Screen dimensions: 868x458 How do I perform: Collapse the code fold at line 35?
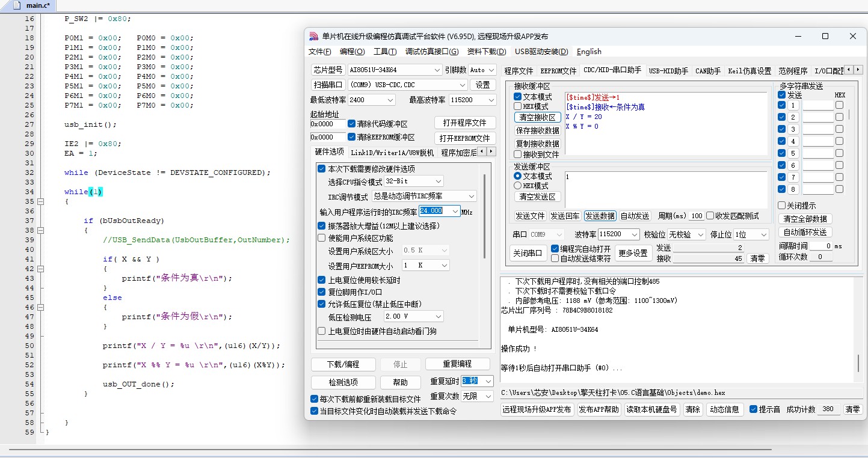[42, 201]
